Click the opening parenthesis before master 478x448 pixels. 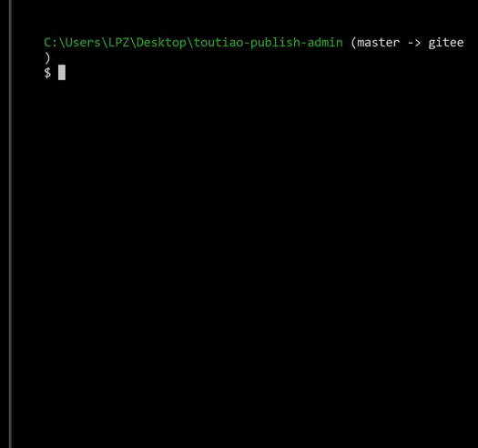click(353, 43)
